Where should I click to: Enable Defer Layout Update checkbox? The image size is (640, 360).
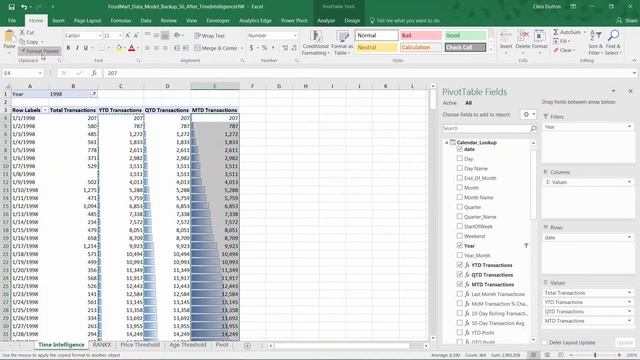click(x=544, y=342)
